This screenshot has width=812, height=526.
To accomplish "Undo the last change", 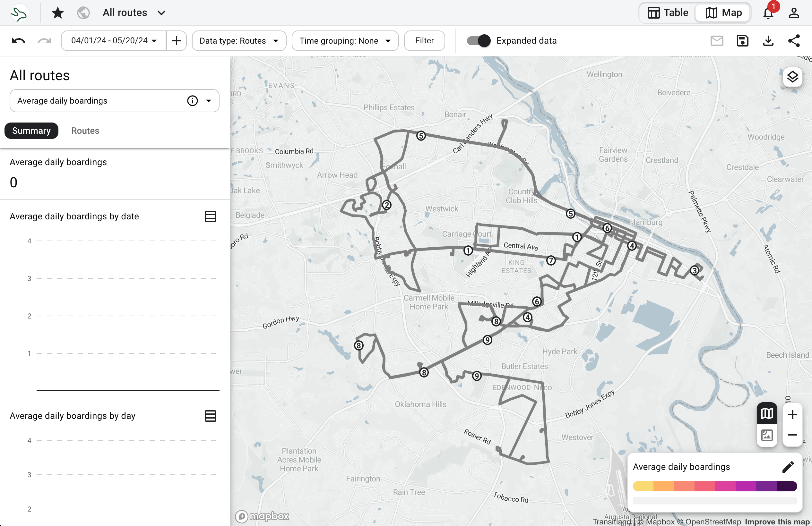I will [18, 40].
